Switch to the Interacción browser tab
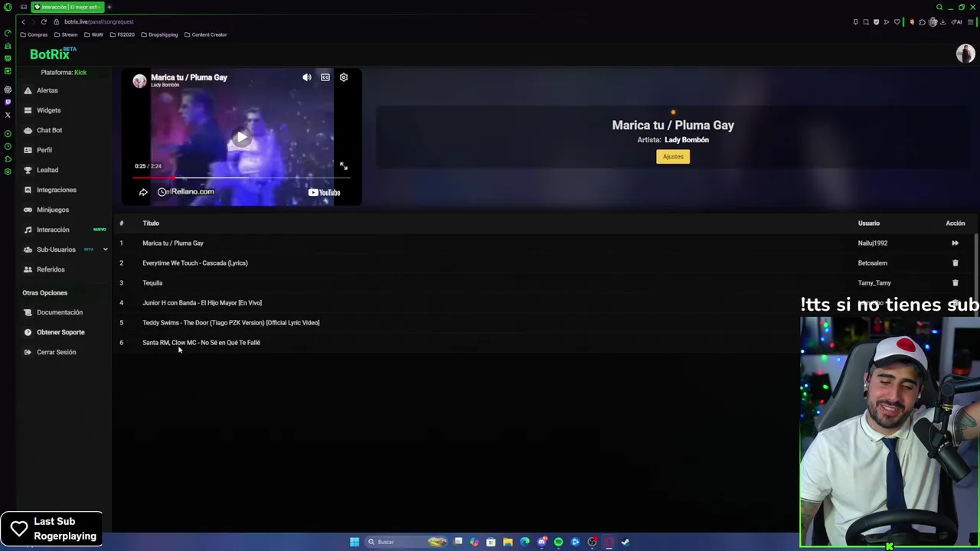The width and height of the screenshot is (980, 551). click(x=67, y=7)
